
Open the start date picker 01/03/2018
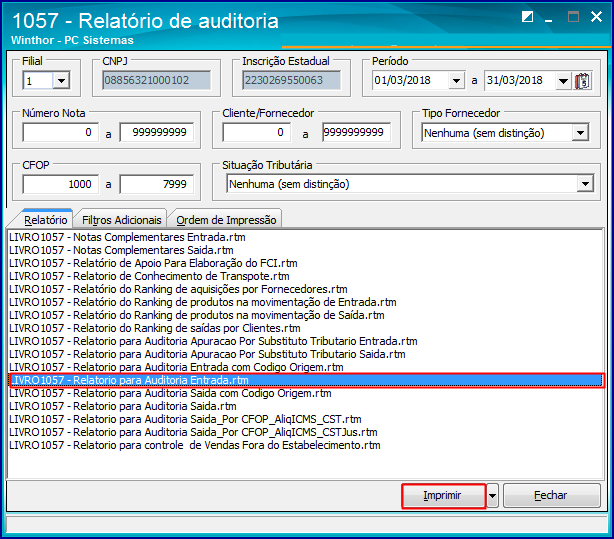[456, 81]
